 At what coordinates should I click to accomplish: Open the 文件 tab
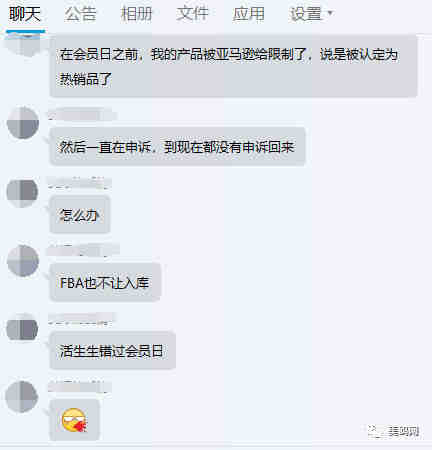pyautogui.click(x=192, y=15)
